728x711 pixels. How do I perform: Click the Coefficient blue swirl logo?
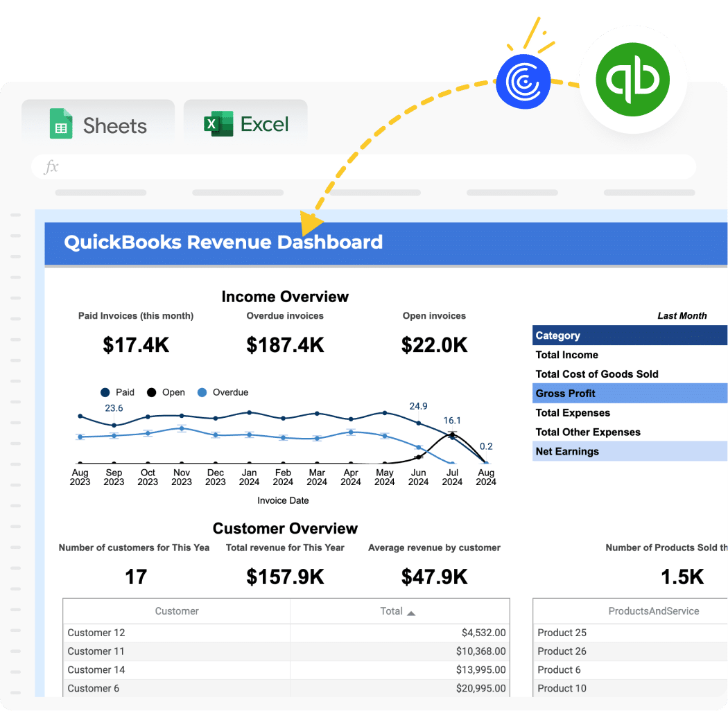click(x=523, y=82)
